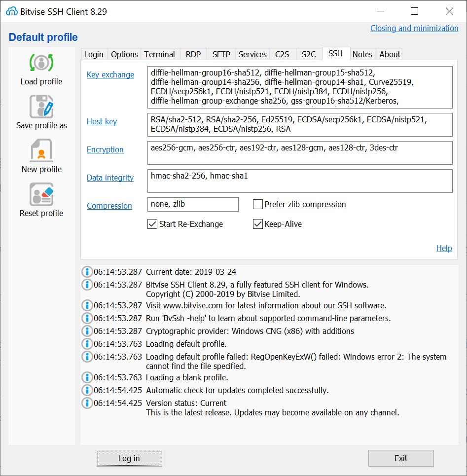Open the C2S tab
Screen dimensions: 467x476
[x=282, y=54]
